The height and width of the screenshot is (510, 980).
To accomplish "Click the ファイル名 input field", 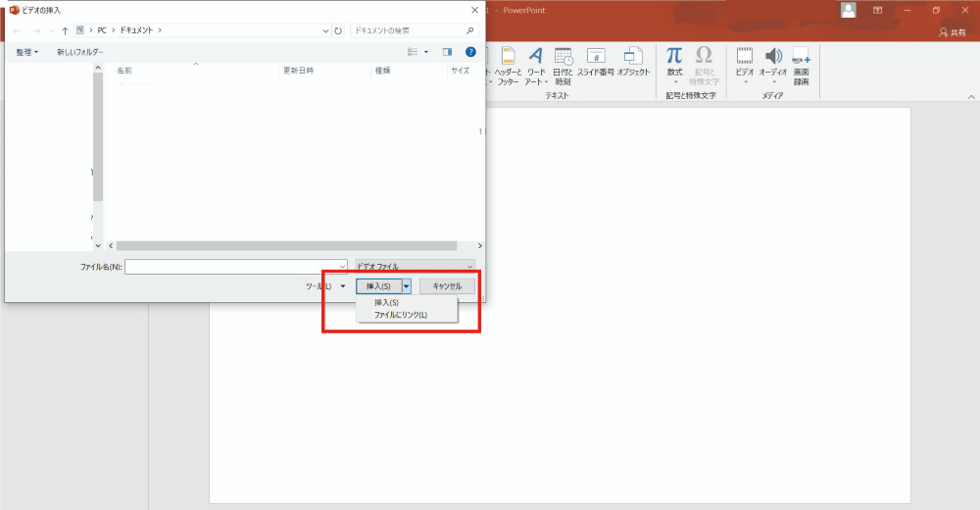I will (235, 266).
